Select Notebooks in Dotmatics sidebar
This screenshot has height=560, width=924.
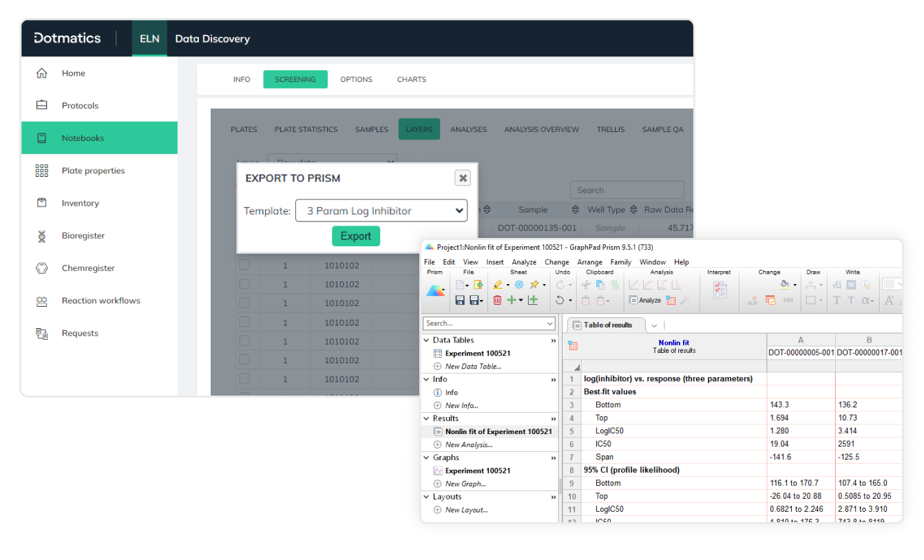click(99, 138)
